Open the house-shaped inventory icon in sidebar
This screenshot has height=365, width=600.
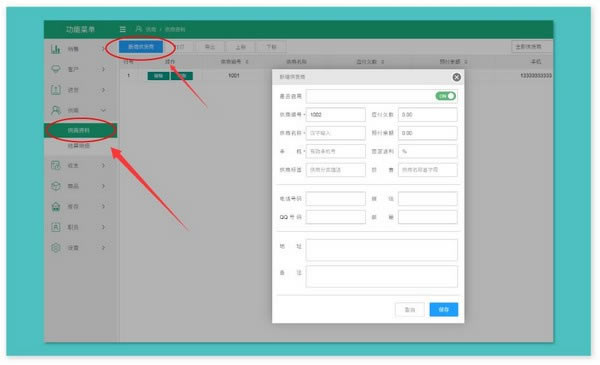[55, 207]
